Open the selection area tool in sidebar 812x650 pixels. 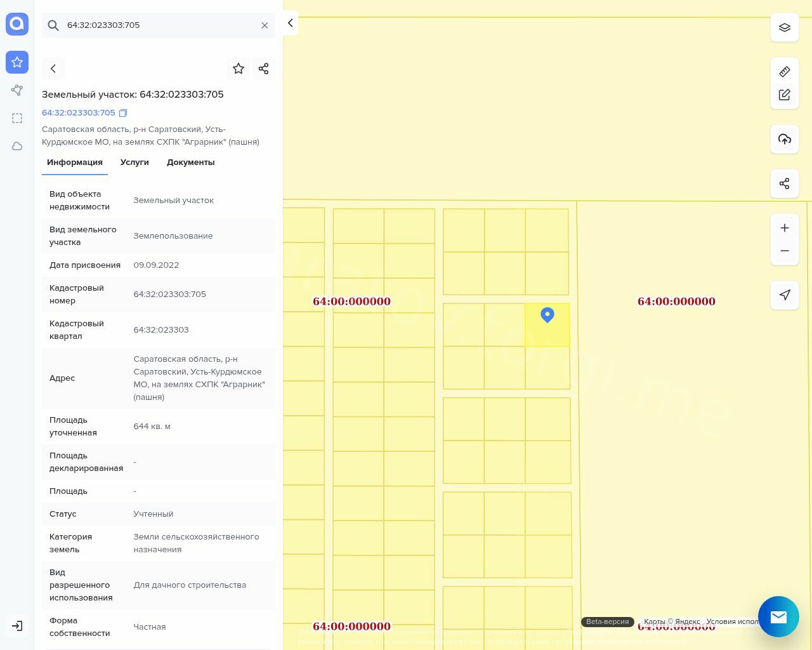(x=17, y=118)
